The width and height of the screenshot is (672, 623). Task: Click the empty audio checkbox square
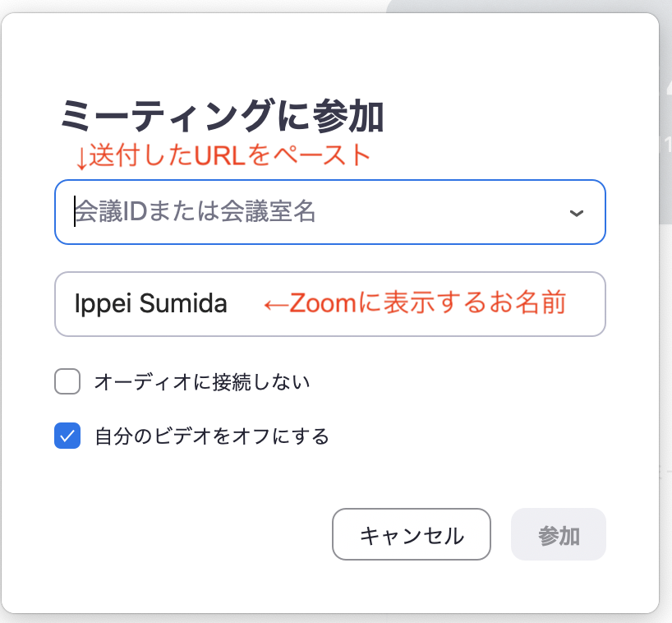click(x=67, y=381)
